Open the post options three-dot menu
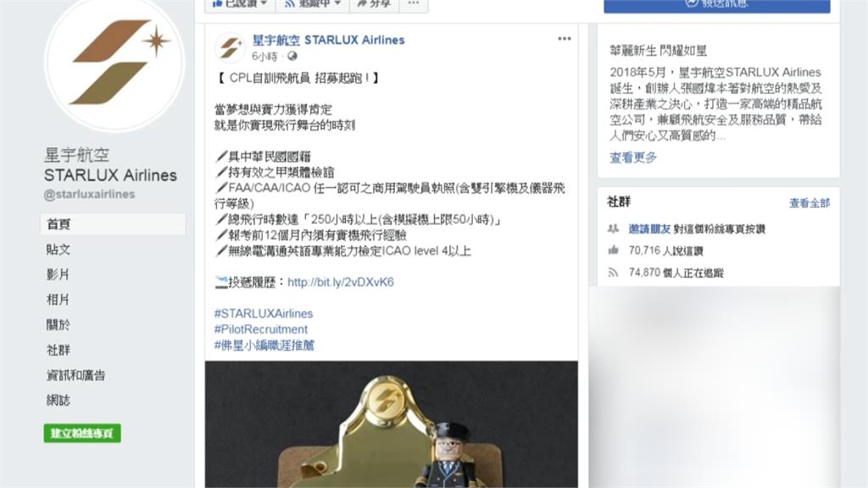Viewport: 868px width, 488px height. tap(564, 39)
